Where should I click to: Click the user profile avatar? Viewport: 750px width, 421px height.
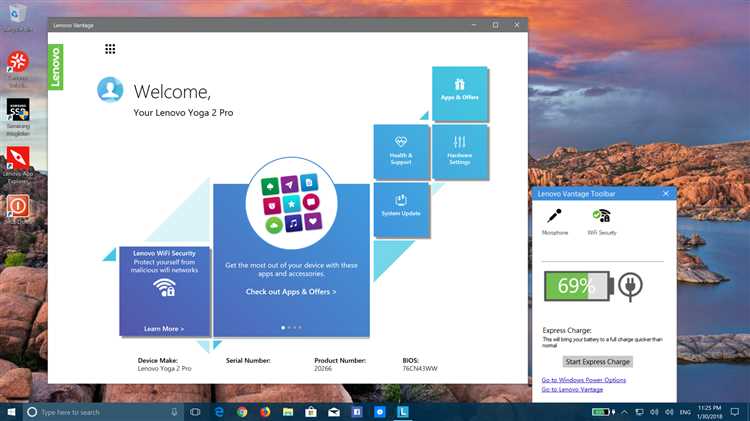coord(110,89)
